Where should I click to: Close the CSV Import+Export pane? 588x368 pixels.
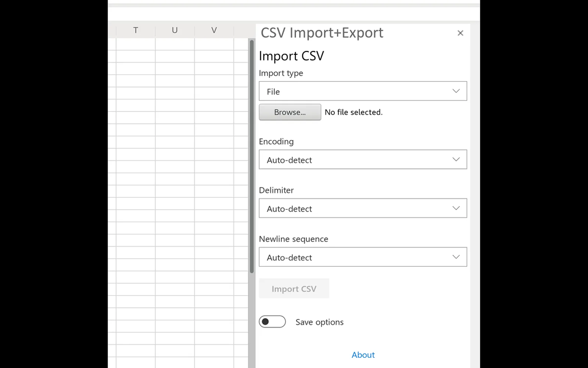[x=460, y=33]
